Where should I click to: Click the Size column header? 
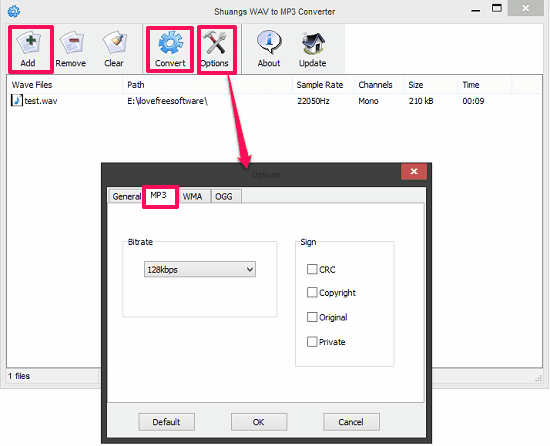pyautogui.click(x=431, y=85)
